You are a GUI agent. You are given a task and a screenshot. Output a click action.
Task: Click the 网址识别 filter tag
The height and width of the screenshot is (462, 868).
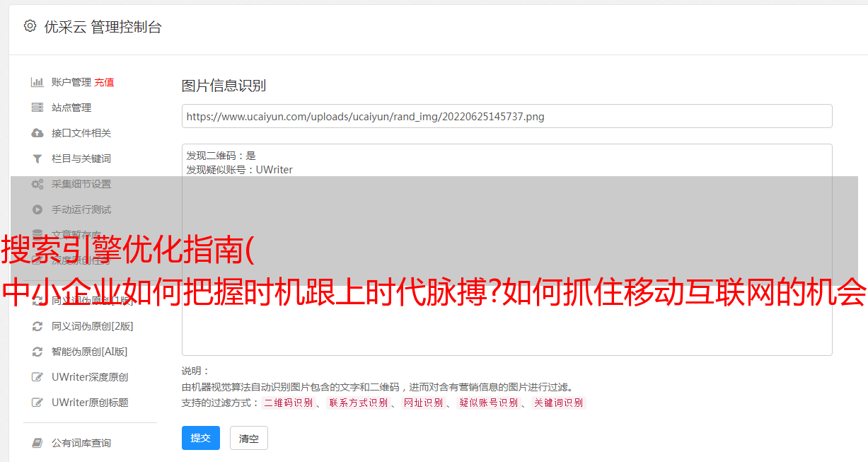point(423,403)
